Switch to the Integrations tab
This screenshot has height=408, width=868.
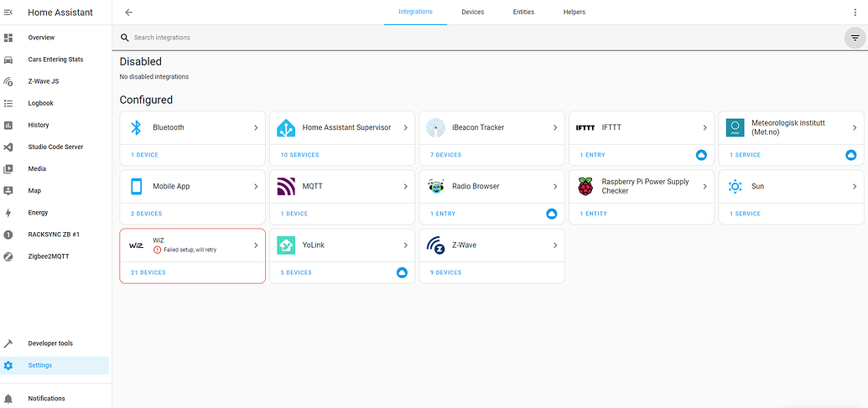pos(415,13)
